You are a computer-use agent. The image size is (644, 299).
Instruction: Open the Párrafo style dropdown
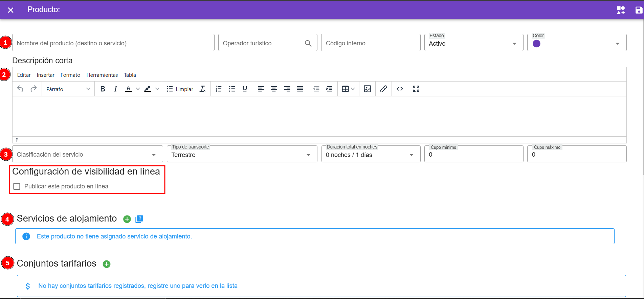(68, 89)
